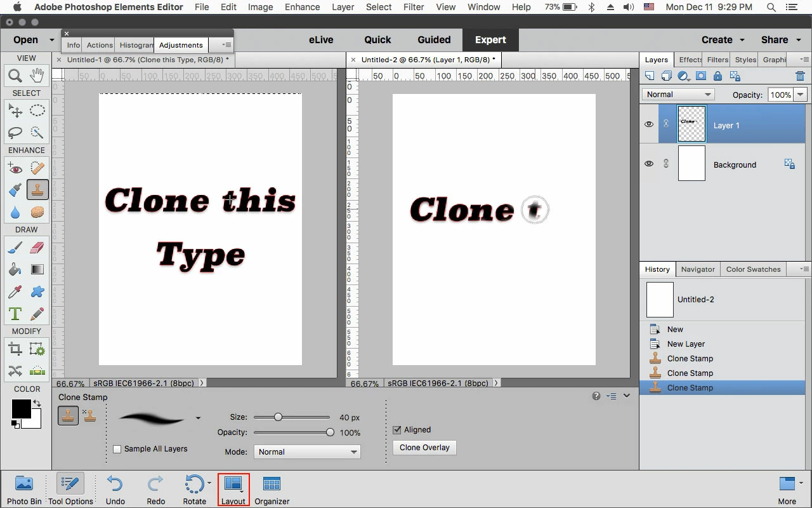Lock all pixels on the layer
This screenshot has width=812, height=508.
tap(717, 76)
